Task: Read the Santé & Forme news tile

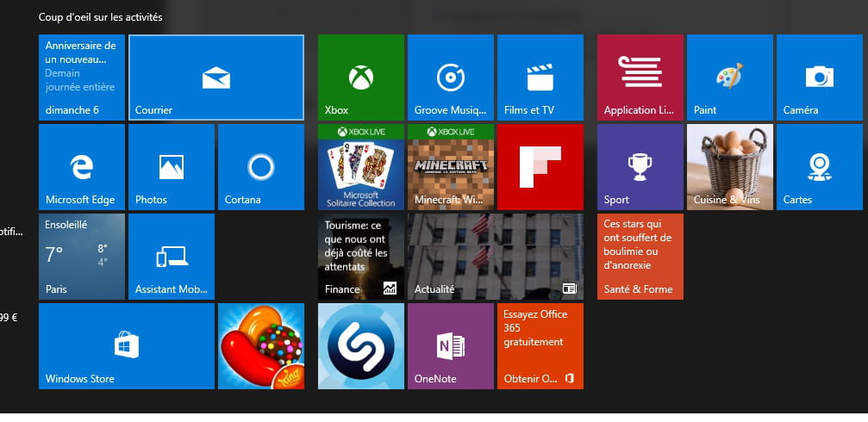Action: pyautogui.click(x=640, y=257)
